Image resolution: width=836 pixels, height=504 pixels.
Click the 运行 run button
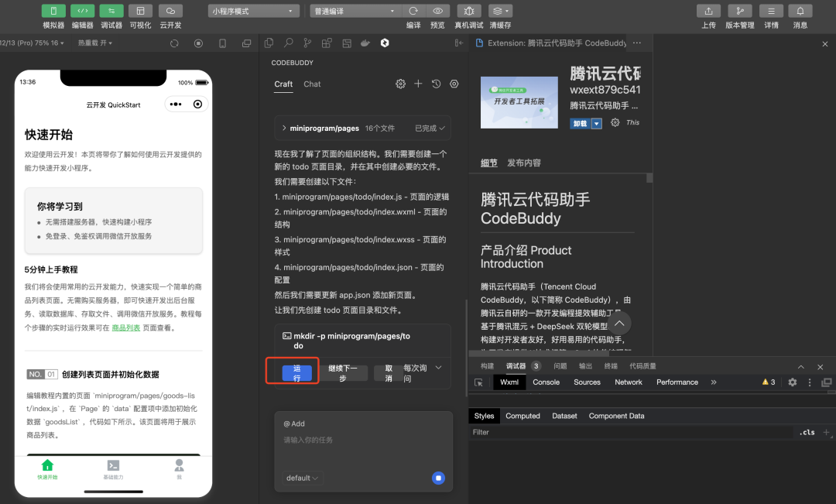point(297,373)
